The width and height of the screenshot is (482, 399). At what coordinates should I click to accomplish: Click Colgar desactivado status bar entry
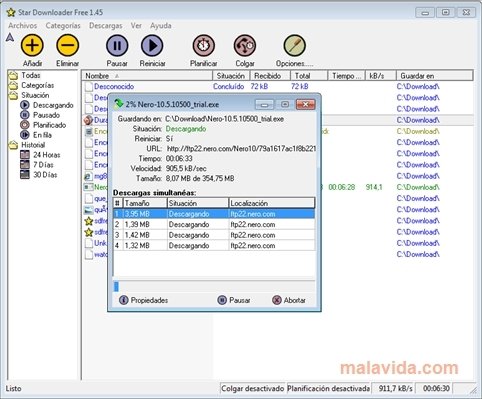(253, 389)
